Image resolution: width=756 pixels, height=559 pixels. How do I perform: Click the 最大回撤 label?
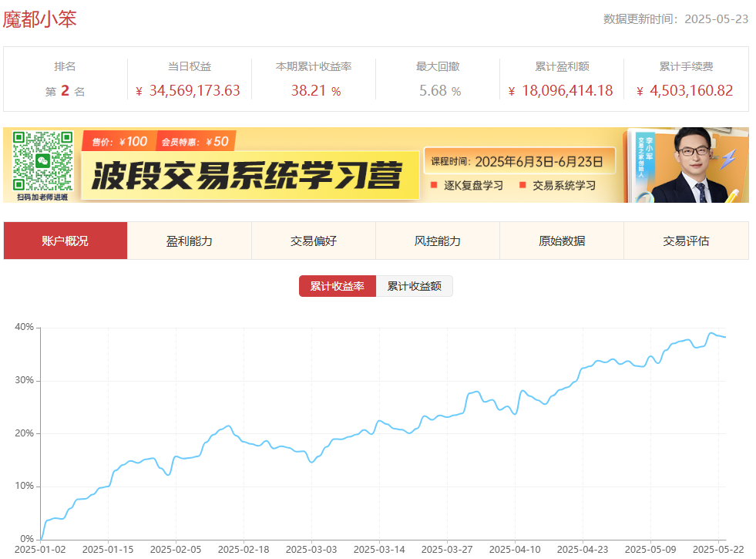438,66
